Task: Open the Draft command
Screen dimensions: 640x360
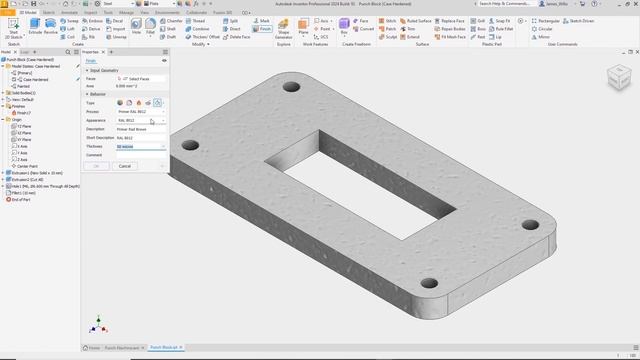Action: click(x=168, y=37)
